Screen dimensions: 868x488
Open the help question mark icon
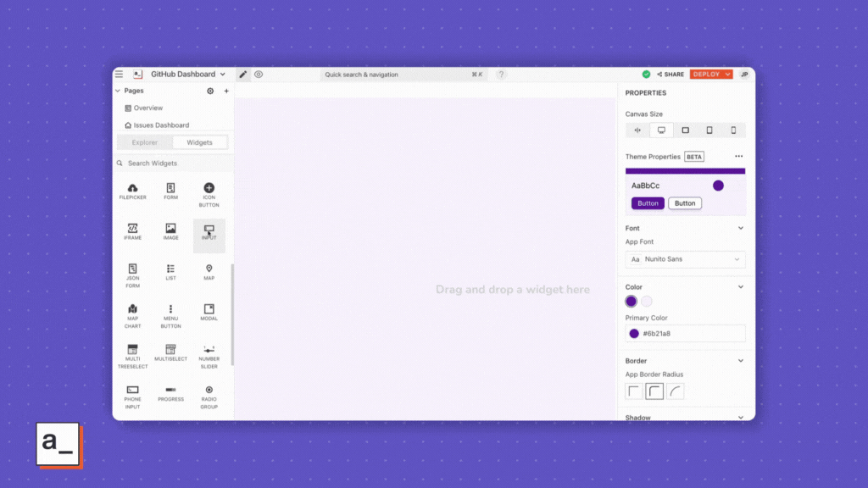click(501, 75)
